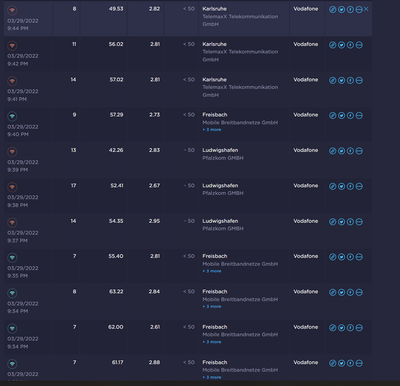Expand '+ 3 more' servers on 9:40 PM row

(x=212, y=130)
